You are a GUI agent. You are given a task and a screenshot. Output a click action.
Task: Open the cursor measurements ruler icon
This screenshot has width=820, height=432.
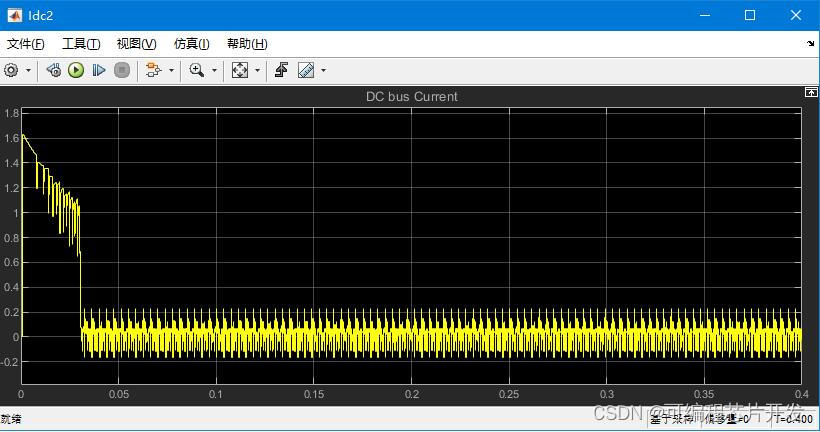[306, 70]
